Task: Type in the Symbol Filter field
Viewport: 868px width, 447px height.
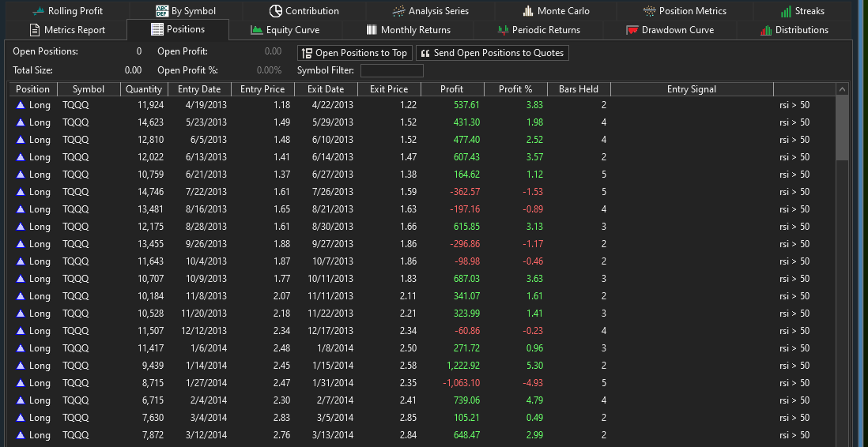Action: (391, 70)
